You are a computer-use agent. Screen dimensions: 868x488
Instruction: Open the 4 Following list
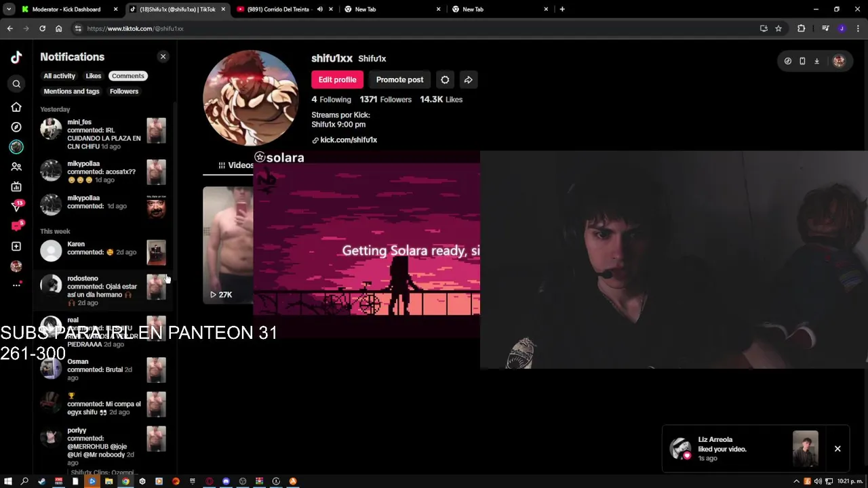(x=331, y=100)
